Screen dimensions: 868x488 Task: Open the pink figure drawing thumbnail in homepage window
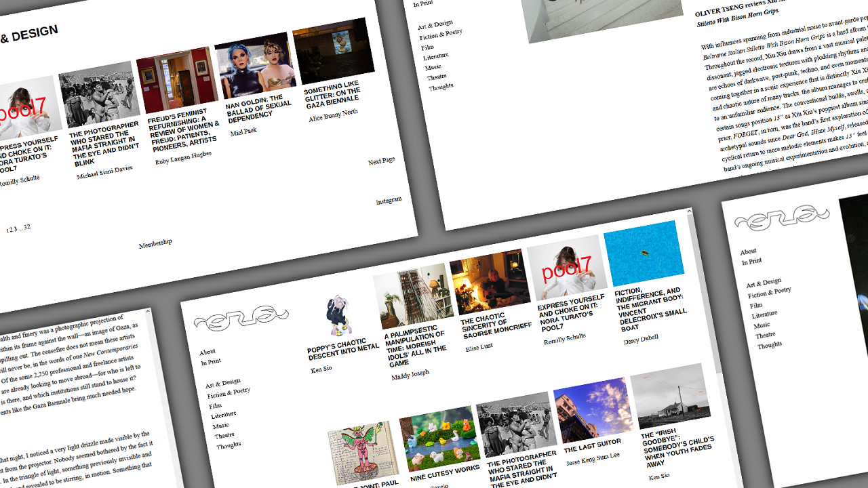(364, 453)
